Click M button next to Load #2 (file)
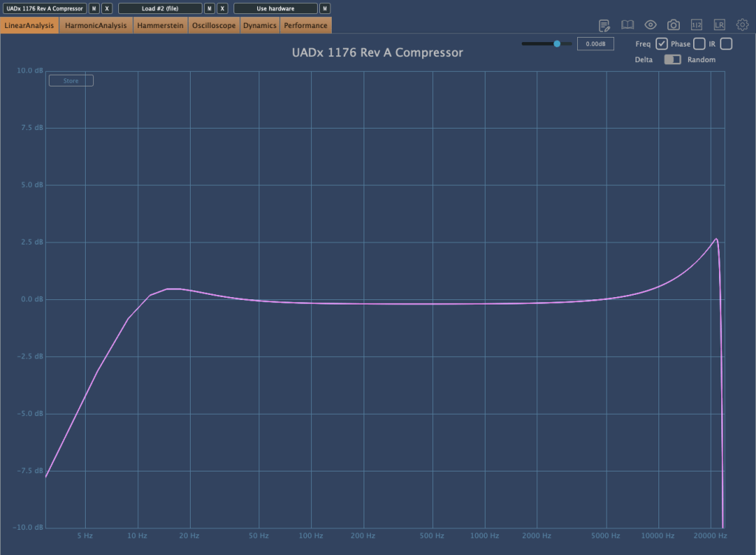The height and width of the screenshot is (555, 756). (210, 9)
